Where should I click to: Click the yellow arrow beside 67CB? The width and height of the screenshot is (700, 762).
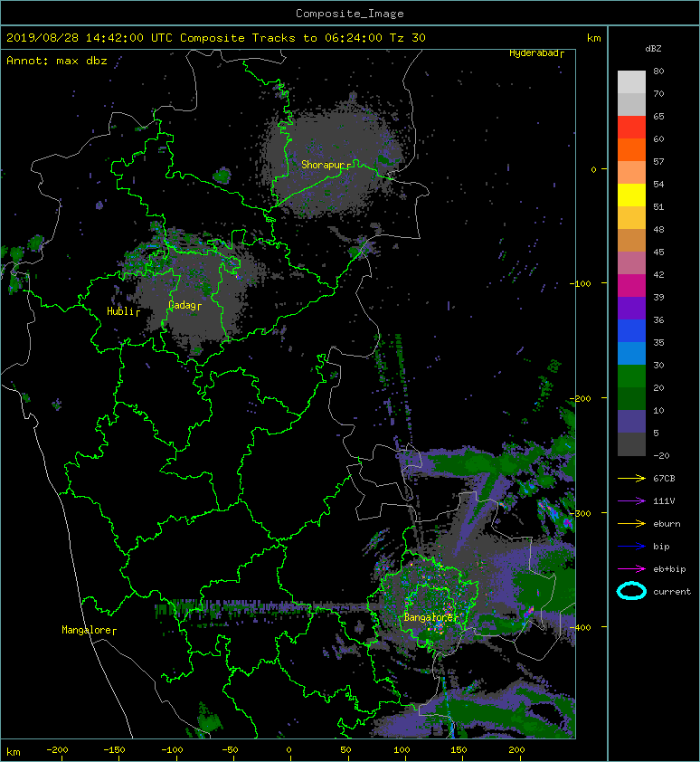tap(631, 479)
